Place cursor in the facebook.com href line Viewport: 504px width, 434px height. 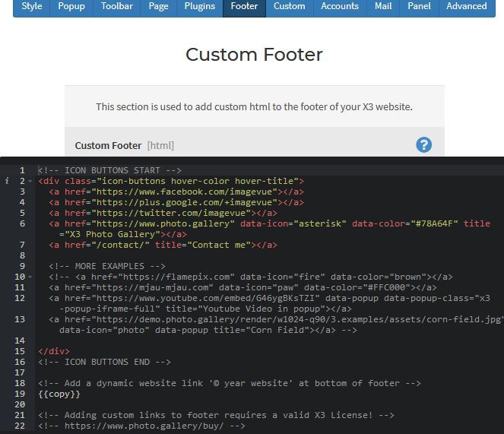176,192
